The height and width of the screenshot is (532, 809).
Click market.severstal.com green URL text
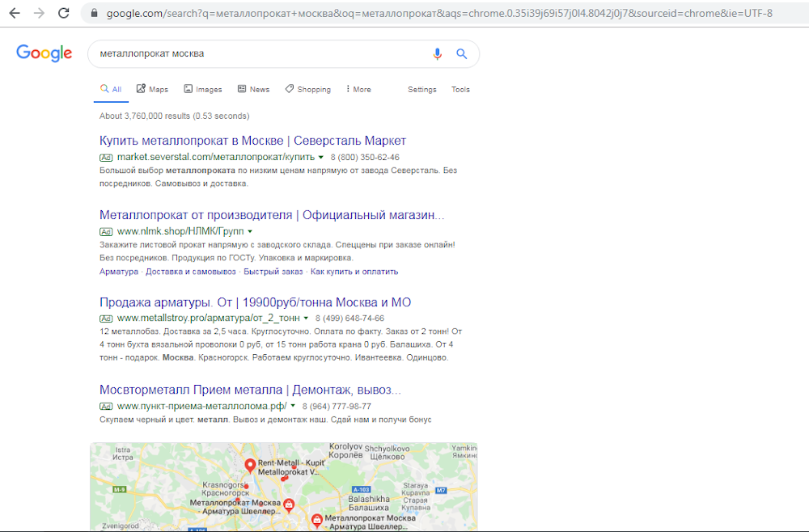pos(216,157)
